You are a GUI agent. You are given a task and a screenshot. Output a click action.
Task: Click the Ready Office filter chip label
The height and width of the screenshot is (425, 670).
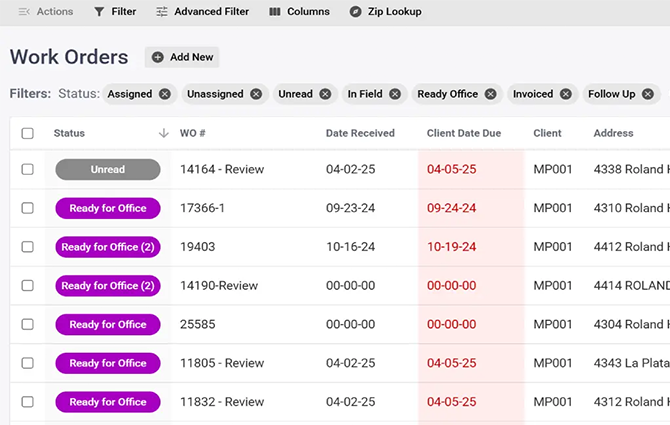[447, 94]
